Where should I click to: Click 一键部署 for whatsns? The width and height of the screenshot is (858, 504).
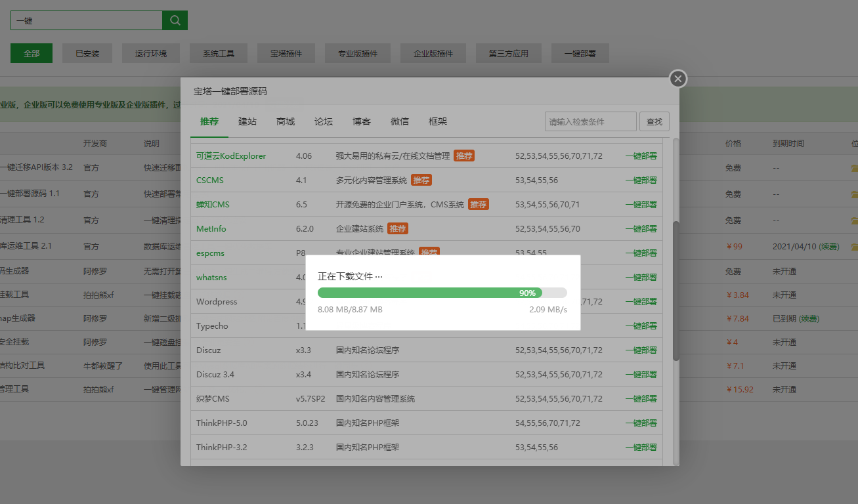tap(641, 278)
